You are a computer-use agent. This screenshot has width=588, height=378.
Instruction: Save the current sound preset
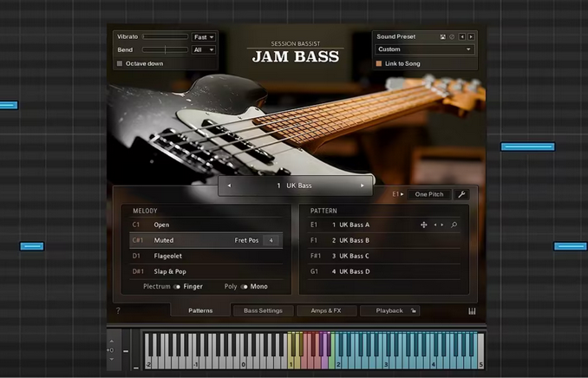pos(443,36)
